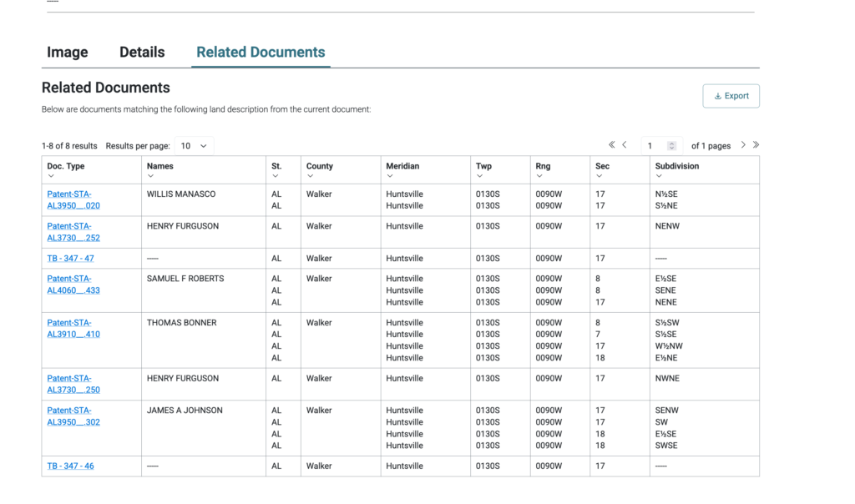This screenshot has height=504, width=855.
Task: Click the Export download button
Action: (x=731, y=96)
